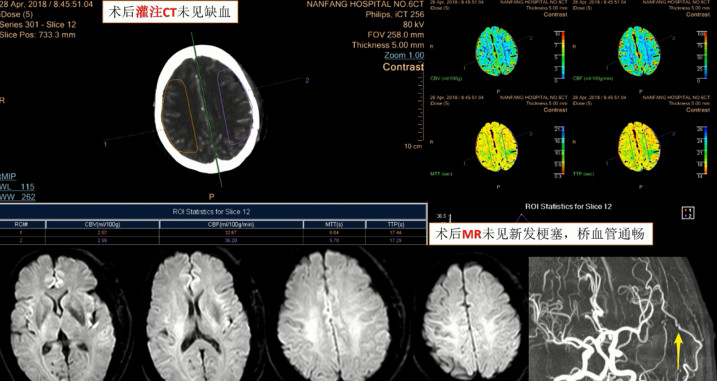
Task: Select the CBF perfusion color map
Action: pos(639,51)
